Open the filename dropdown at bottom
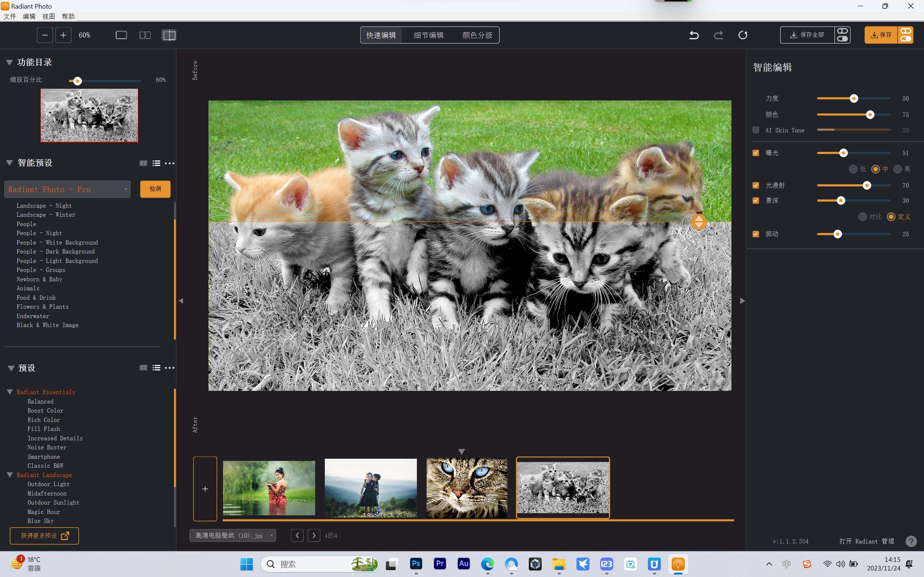This screenshot has width=924, height=577. point(232,536)
